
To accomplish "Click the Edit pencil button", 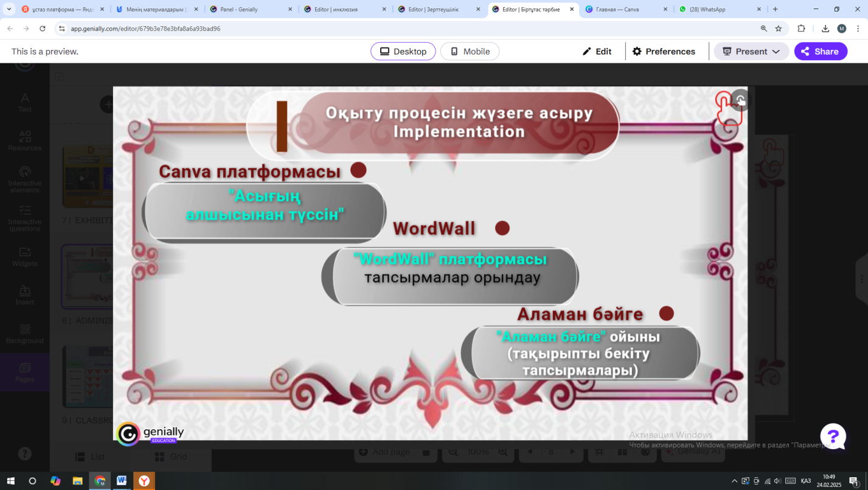I will (x=597, y=52).
